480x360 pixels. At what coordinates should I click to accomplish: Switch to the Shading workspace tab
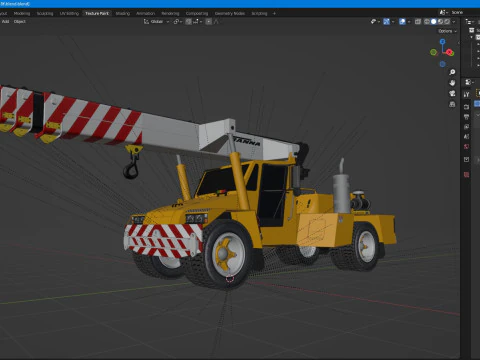[123, 13]
